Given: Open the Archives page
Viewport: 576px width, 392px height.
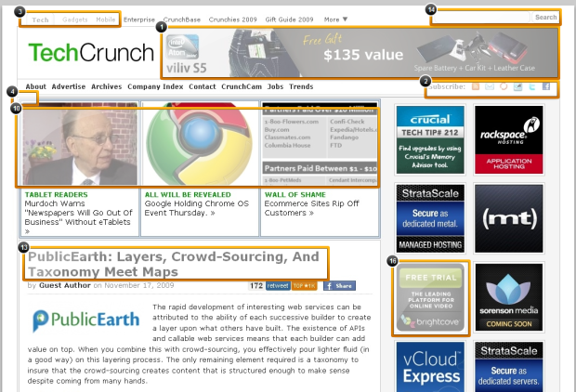Looking at the screenshot, I should (x=107, y=86).
